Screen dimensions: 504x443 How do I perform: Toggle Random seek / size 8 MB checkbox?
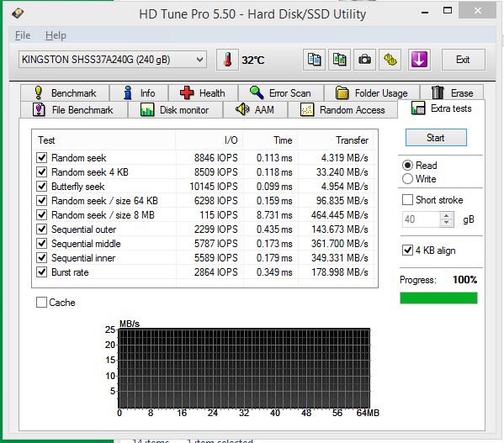coord(42,214)
